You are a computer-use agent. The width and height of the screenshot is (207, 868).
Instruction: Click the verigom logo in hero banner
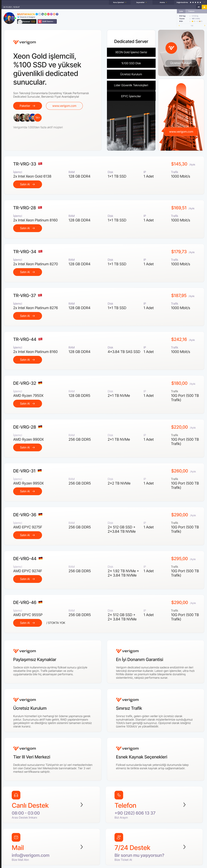[x=25, y=42]
